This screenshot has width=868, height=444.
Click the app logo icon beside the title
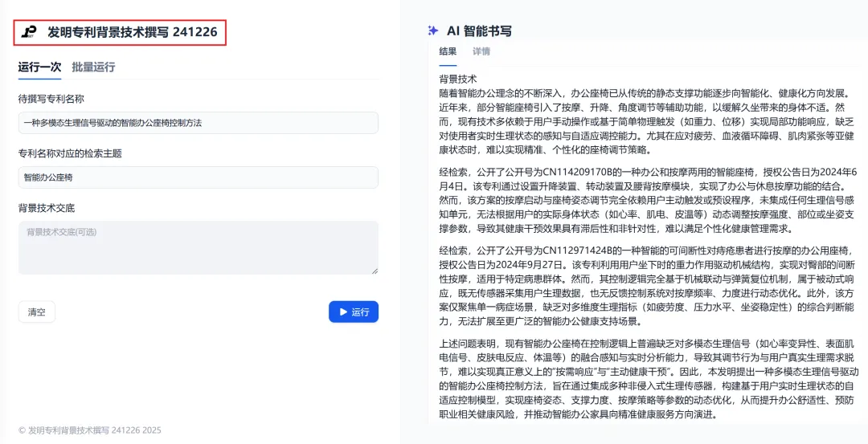pyautogui.click(x=29, y=32)
